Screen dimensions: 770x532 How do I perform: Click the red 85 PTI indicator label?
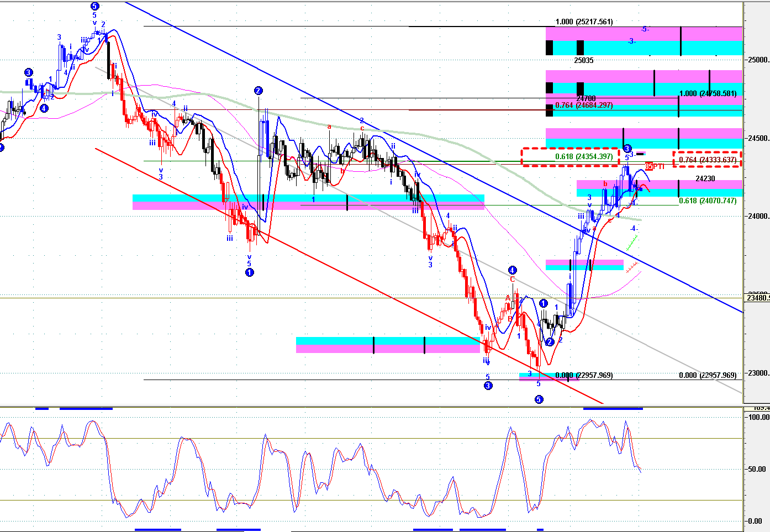click(x=655, y=166)
